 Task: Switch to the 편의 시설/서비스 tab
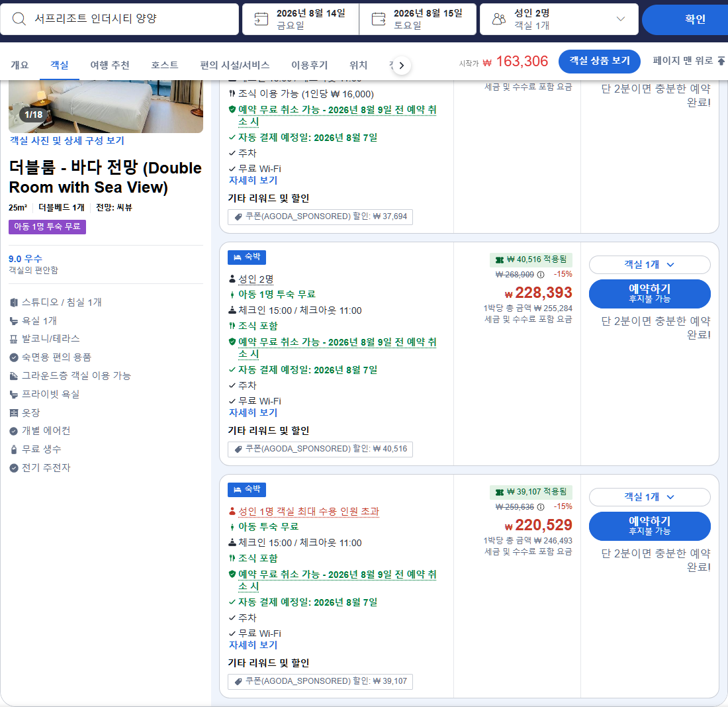234,65
